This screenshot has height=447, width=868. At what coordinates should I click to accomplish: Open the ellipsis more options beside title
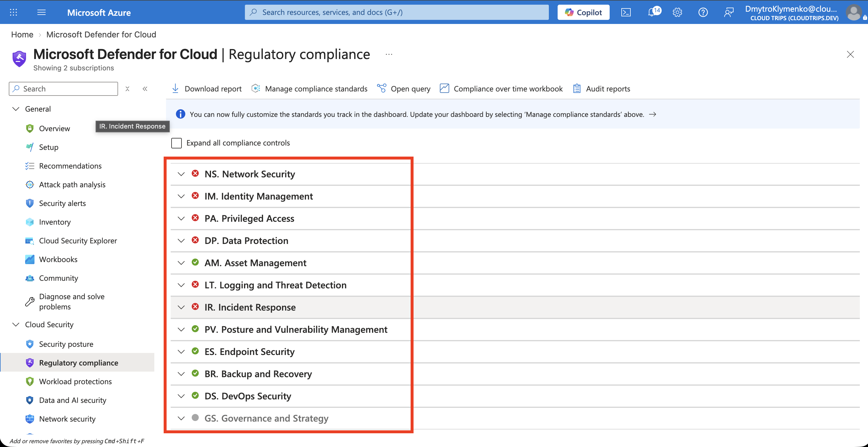click(389, 54)
